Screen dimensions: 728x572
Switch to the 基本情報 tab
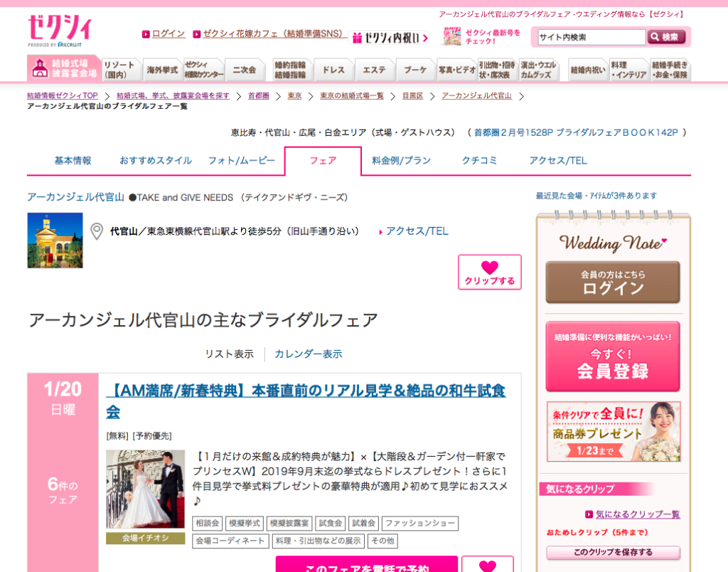point(73,161)
